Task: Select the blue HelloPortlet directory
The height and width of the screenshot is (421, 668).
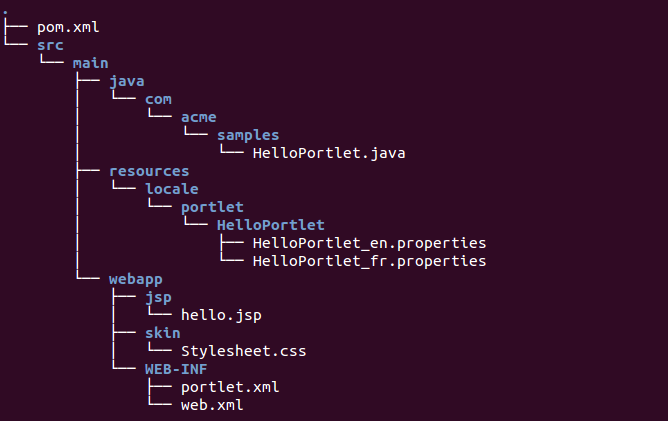Action: [x=271, y=225]
